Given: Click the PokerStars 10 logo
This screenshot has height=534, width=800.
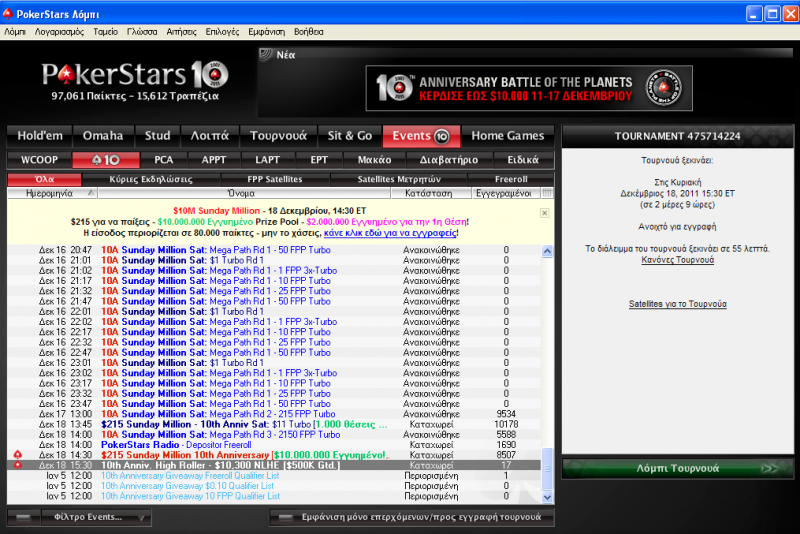Looking at the screenshot, I should 135,74.
